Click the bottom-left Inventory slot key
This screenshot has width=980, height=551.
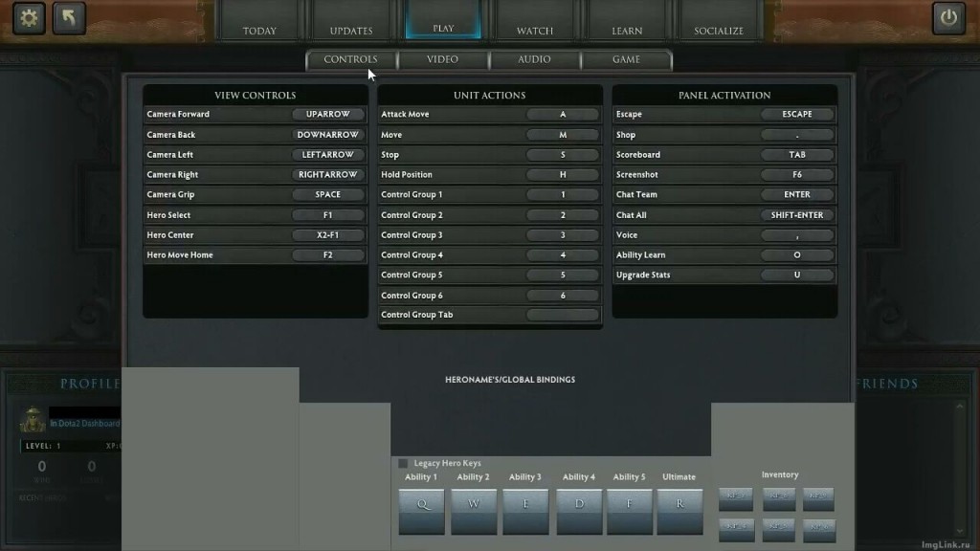[736, 530]
